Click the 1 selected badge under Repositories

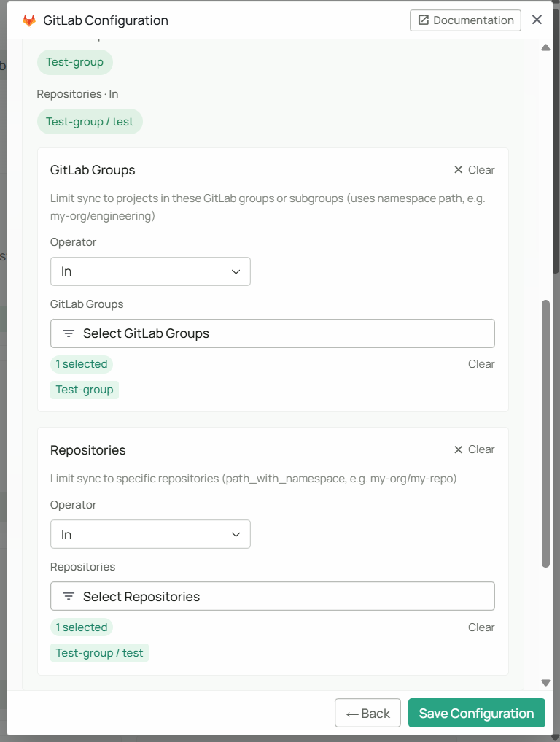click(x=82, y=627)
